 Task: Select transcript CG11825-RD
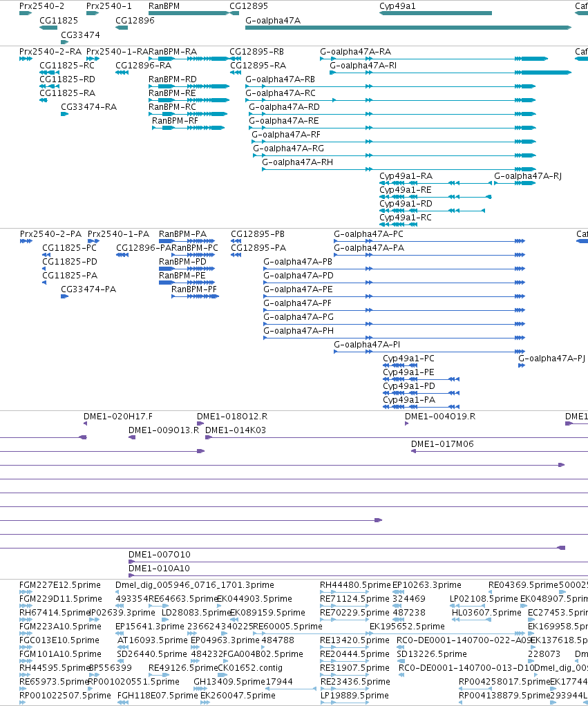pos(67,79)
